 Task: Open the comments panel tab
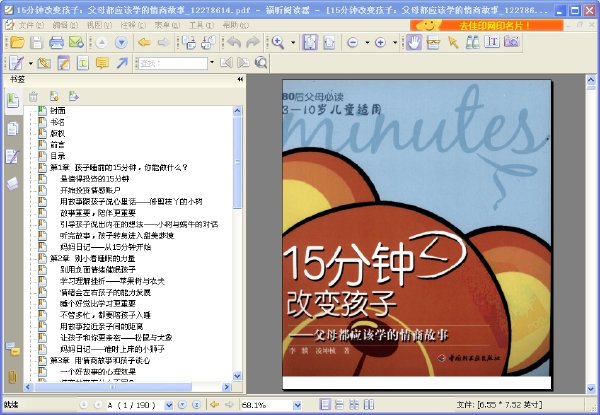click(x=13, y=348)
